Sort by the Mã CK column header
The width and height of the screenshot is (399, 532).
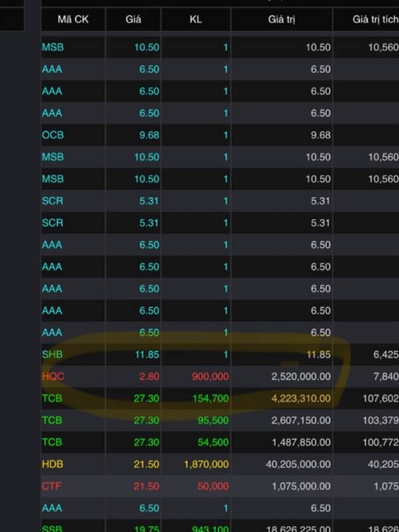[73, 19]
